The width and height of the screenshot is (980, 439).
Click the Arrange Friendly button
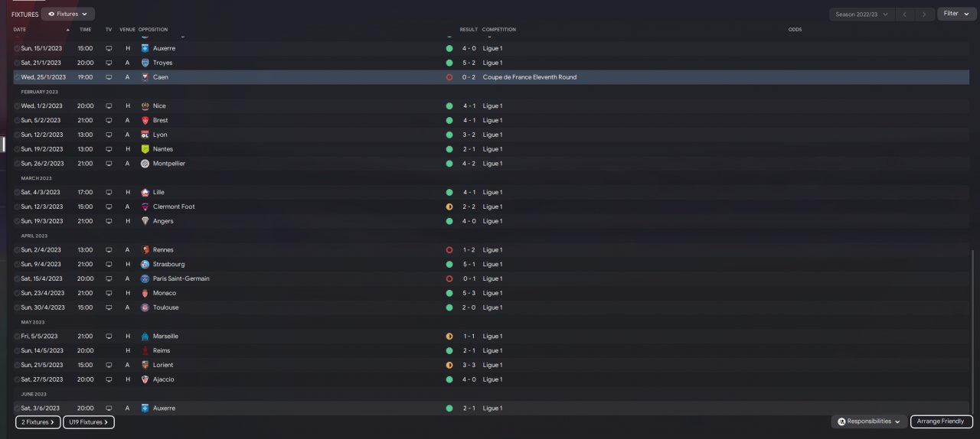point(942,421)
